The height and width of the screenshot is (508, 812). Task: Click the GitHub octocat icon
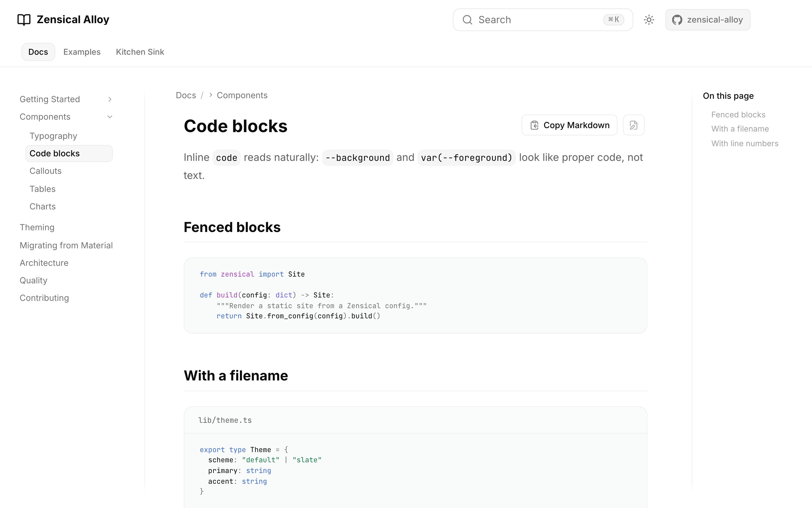pos(677,20)
